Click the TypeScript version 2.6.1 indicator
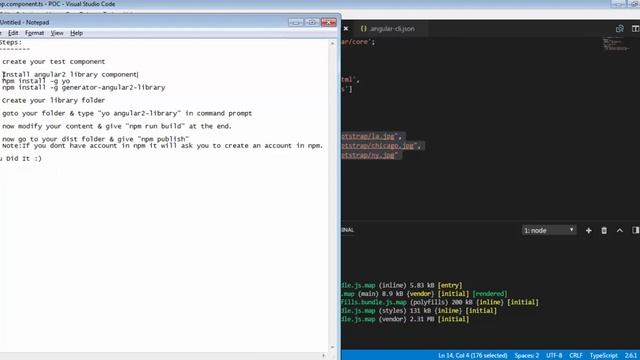Image resolution: width=640 pixels, height=360 pixels. pos(631,356)
